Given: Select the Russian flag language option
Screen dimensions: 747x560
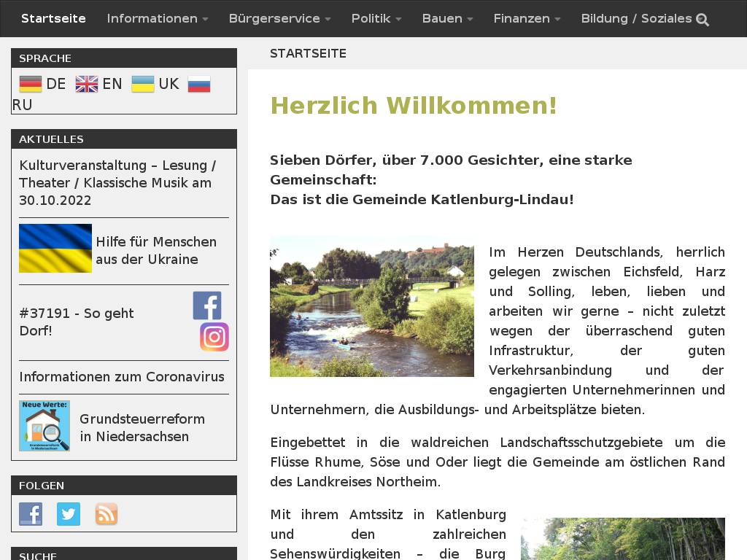Looking at the screenshot, I should [199, 84].
